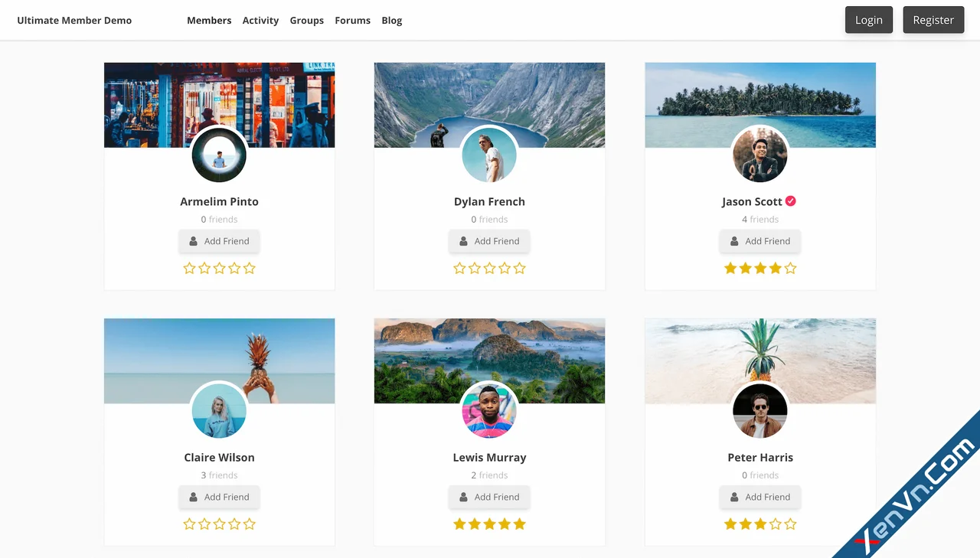
Task: Add Lewis Murray as a friend
Action: [489, 496]
